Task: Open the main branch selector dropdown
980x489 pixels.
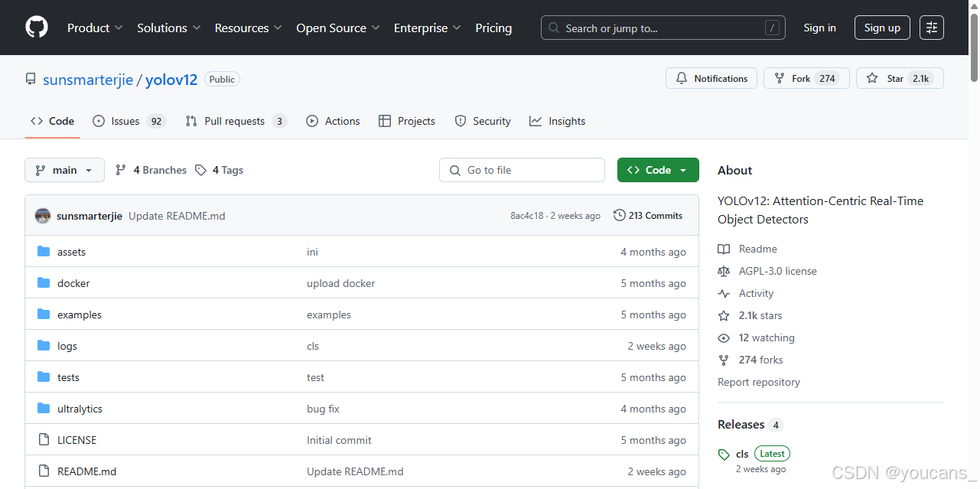Action: [x=65, y=170]
